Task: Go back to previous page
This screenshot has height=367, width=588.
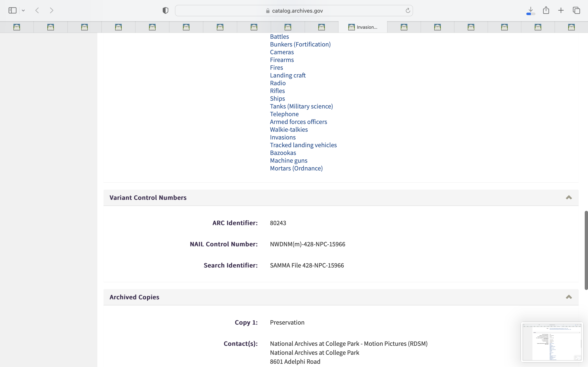Action: [x=37, y=10]
